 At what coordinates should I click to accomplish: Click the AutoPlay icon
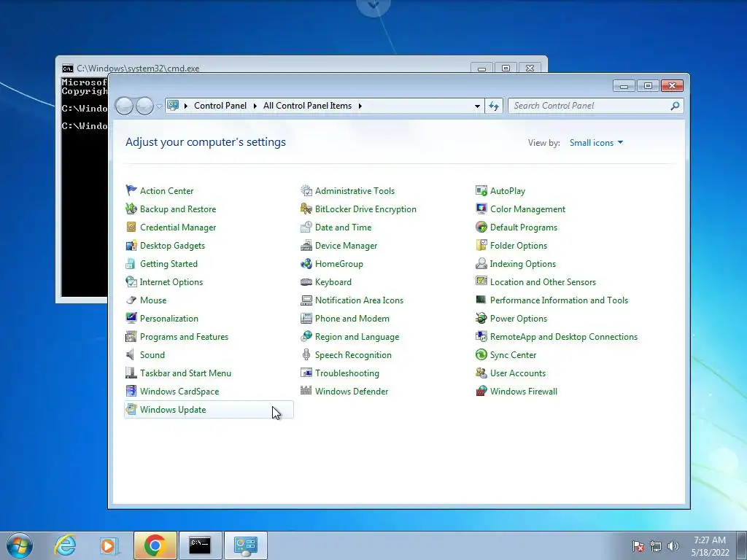point(481,190)
